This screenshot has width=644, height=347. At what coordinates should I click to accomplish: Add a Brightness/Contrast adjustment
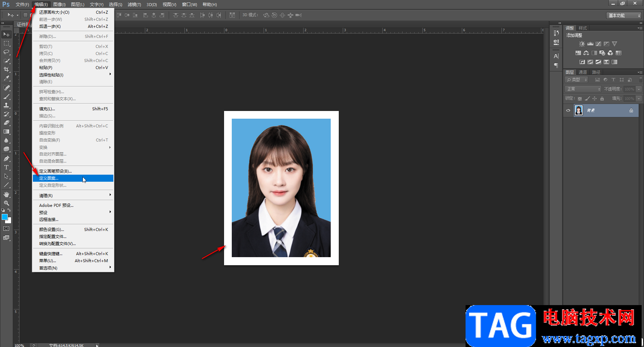click(582, 44)
